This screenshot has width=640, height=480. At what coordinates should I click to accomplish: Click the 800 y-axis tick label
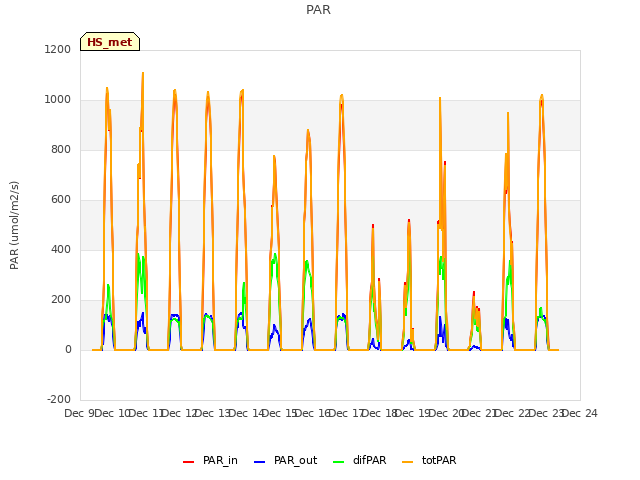[x=61, y=150]
